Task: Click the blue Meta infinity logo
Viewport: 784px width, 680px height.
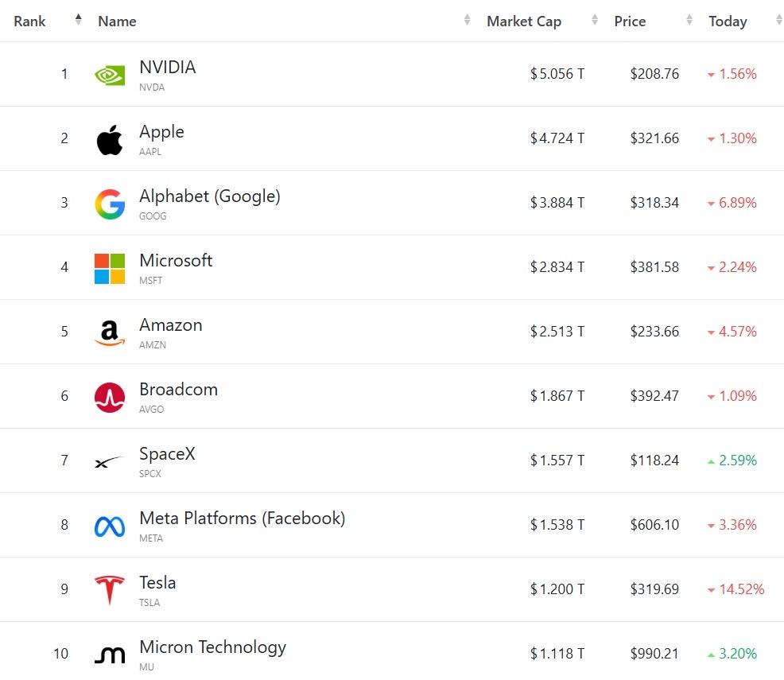Action: coord(110,527)
